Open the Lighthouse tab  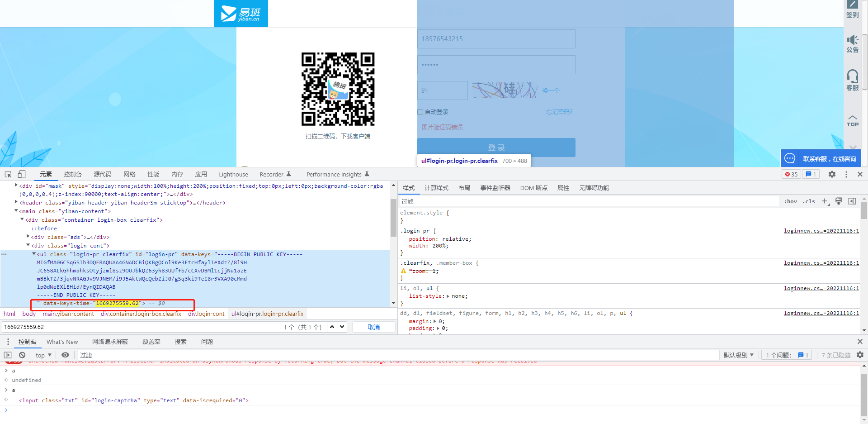[x=233, y=174]
